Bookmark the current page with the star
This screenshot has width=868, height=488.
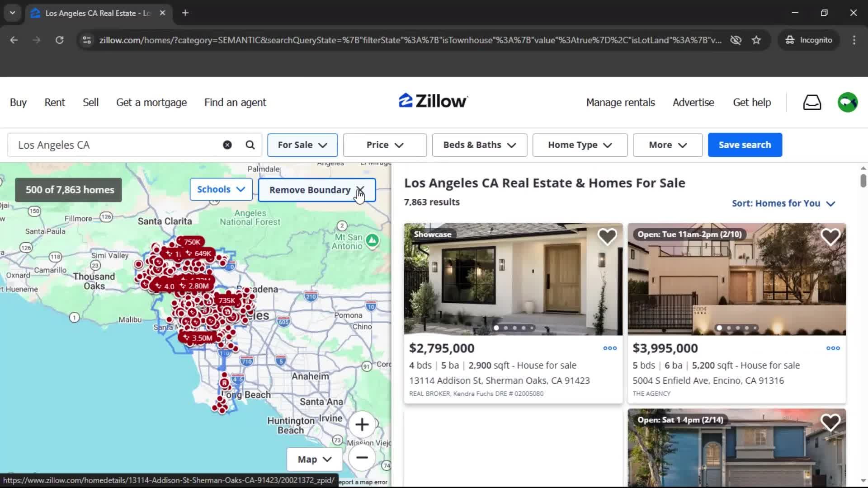tap(756, 40)
